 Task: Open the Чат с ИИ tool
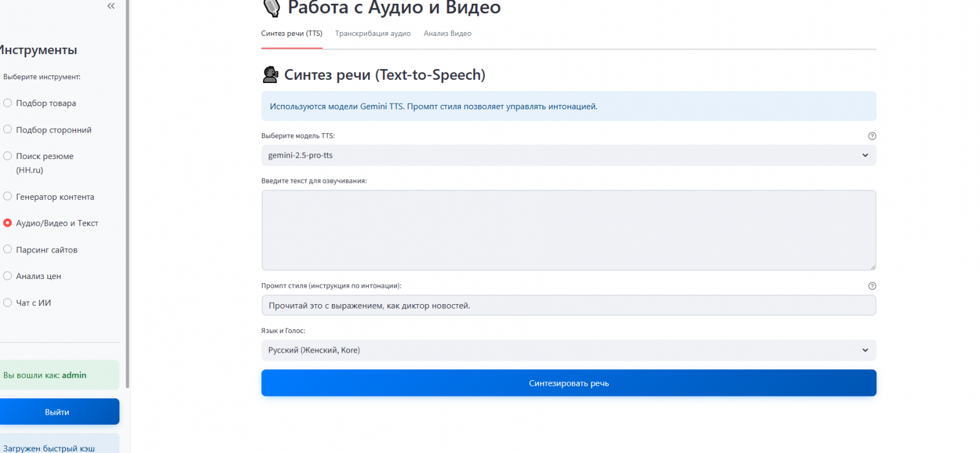[x=8, y=302]
